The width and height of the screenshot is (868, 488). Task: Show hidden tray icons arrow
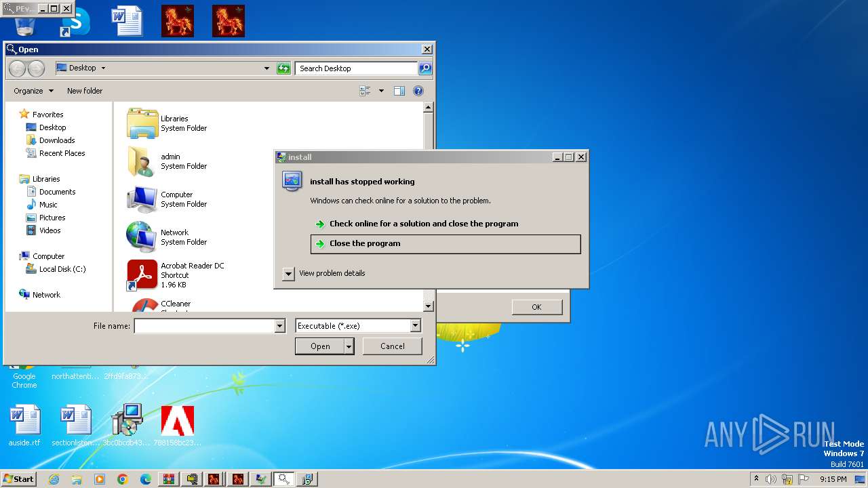click(x=756, y=479)
